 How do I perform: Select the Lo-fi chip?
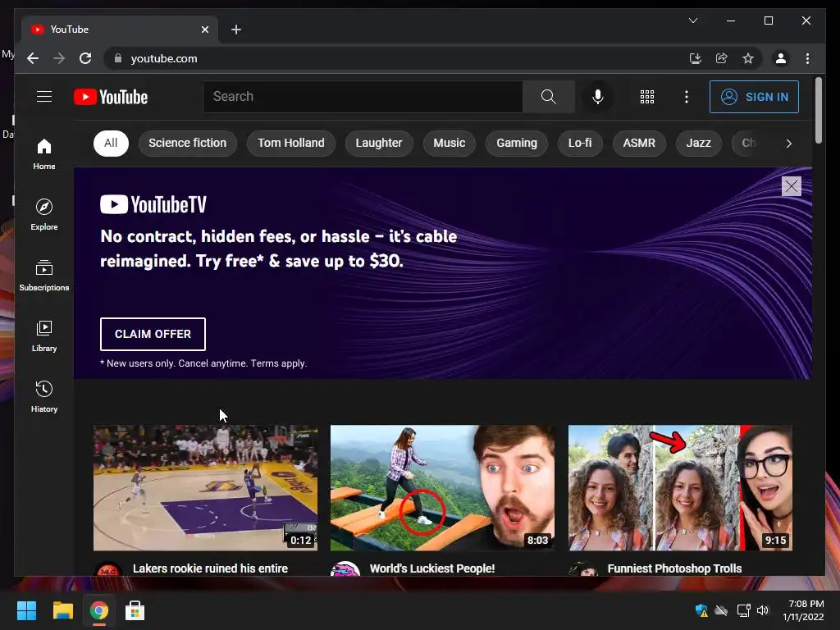point(580,143)
